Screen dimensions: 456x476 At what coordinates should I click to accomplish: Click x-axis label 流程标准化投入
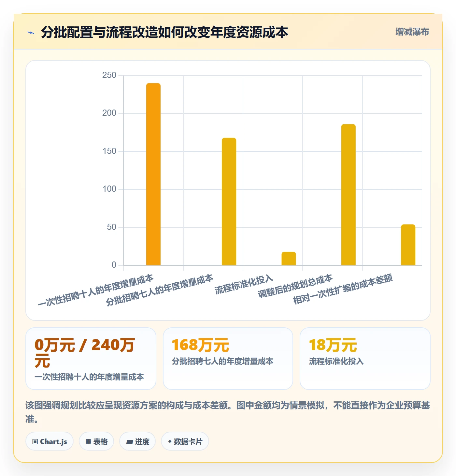[x=244, y=285]
